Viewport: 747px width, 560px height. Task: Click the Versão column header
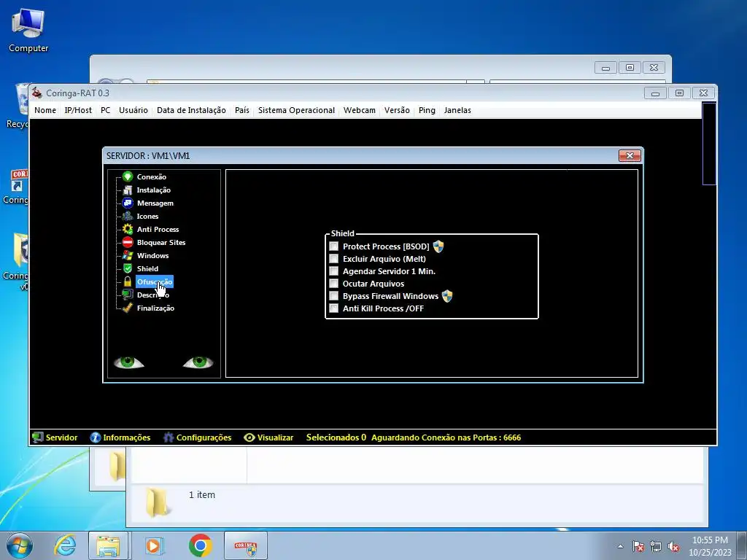[x=397, y=110]
